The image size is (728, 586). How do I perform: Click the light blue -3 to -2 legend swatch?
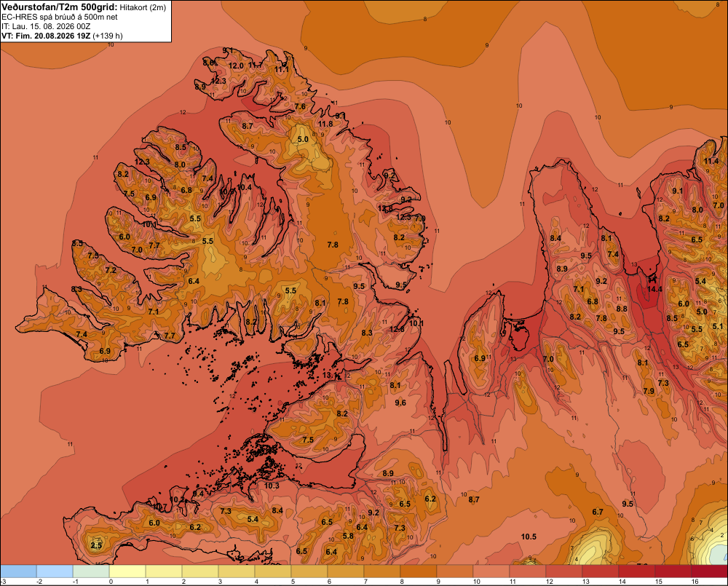point(19,571)
